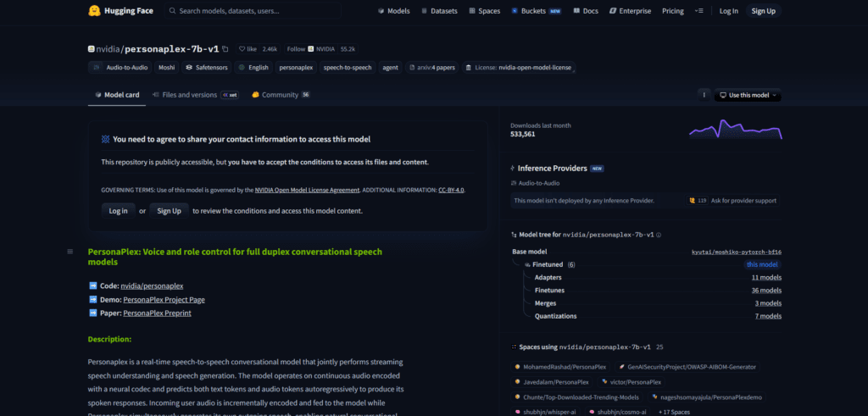The width and height of the screenshot is (868, 416).
Task: Like the personaplex-7b-v1 model
Action: [248, 48]
